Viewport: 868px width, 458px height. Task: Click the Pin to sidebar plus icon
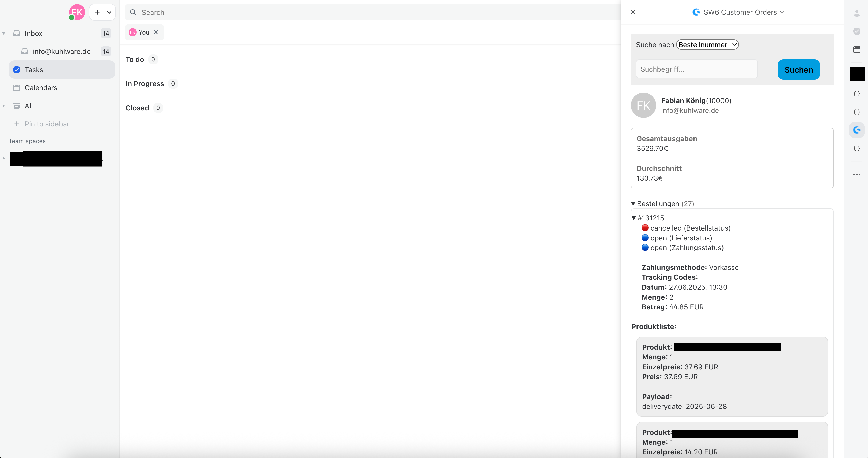16,124
